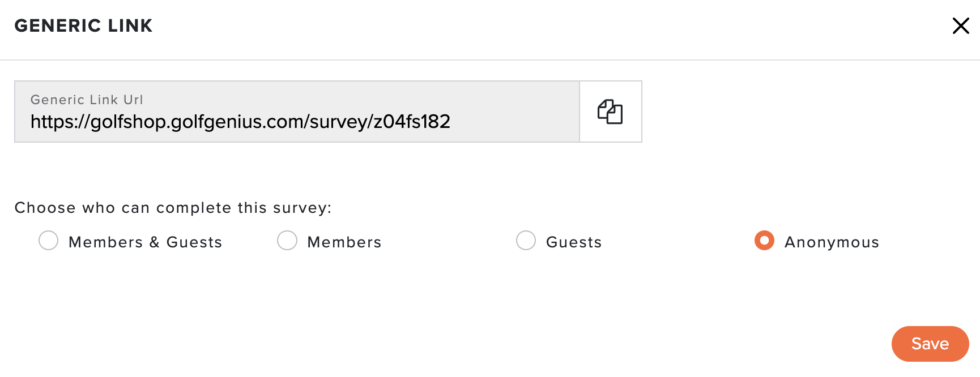Click the "Guests" option label text
980x377 pixels.
(x=574, y=242)
